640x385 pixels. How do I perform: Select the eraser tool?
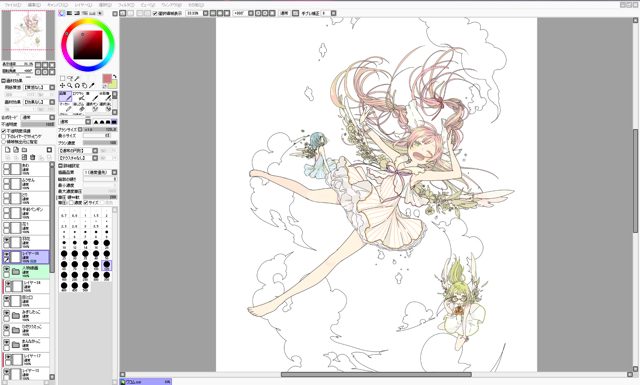click(x=78, y=107)
